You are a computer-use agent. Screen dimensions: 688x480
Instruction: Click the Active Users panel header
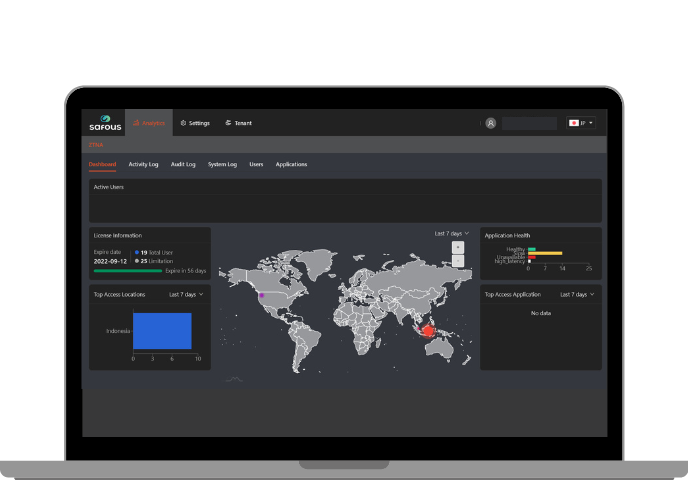[109, 187]
